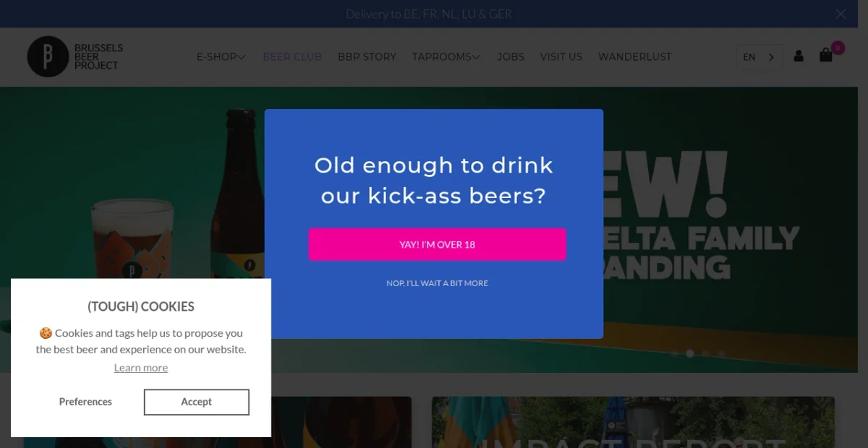
Task: Confirm age with YAY! I'M OVER 18
Action: 438,244
